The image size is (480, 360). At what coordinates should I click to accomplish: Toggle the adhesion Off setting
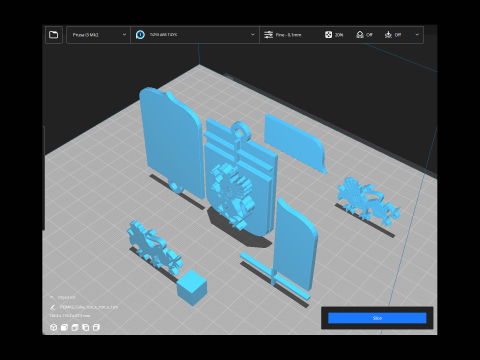pyautogui.click(x=393, y=35)
